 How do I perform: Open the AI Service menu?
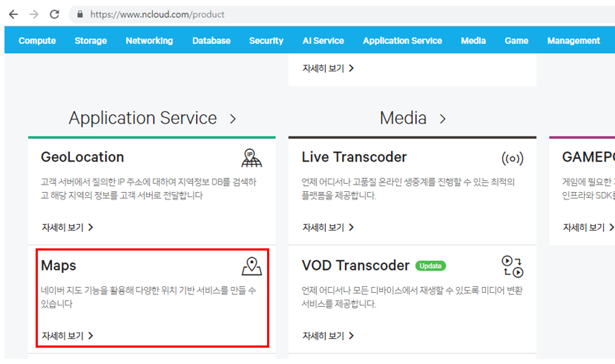(x=323, y=40)
